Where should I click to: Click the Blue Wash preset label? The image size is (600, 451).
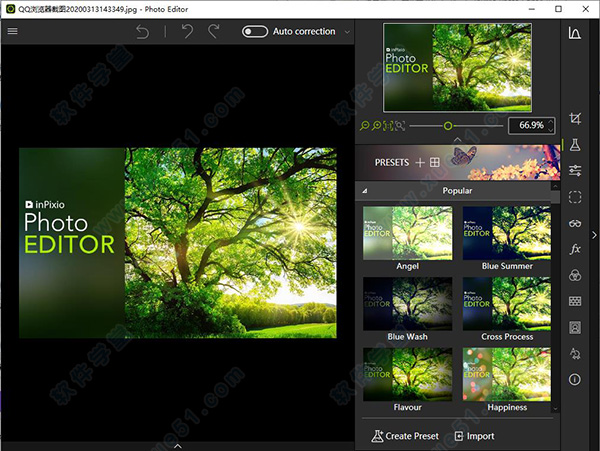(408, 337)
